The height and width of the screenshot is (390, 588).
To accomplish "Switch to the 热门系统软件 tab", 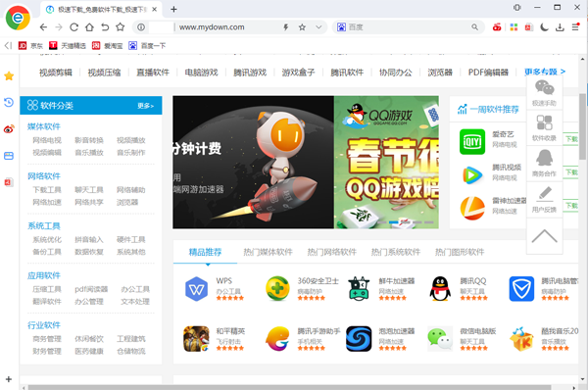I will click(x=396, y=252).
